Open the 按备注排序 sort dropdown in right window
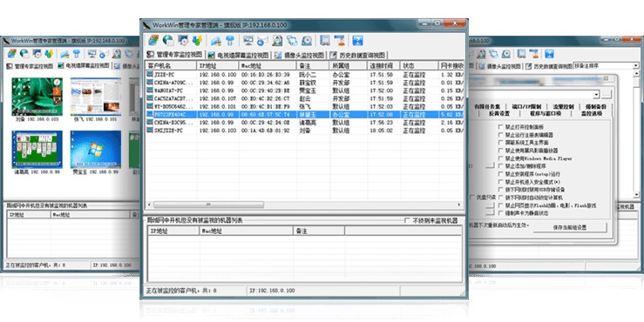Viewport: 644px width, 322px height. [636, 65]
